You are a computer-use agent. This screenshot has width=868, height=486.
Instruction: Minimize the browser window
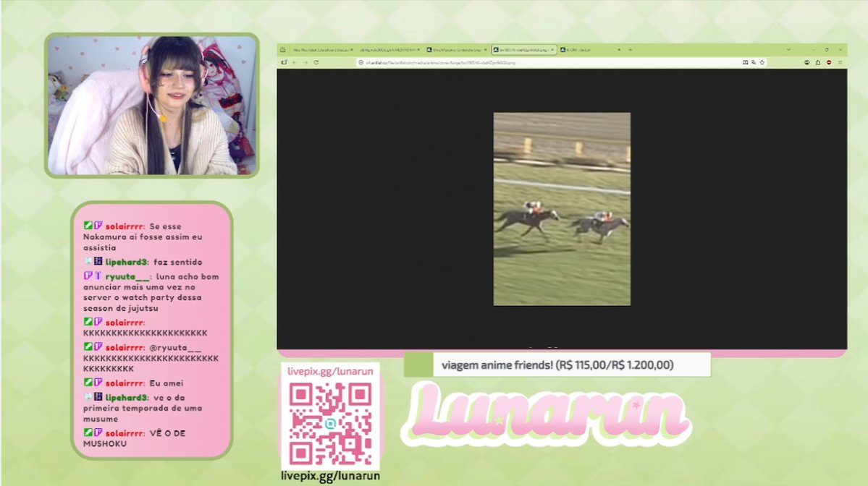pyautogui.click(x=813, y=50)
